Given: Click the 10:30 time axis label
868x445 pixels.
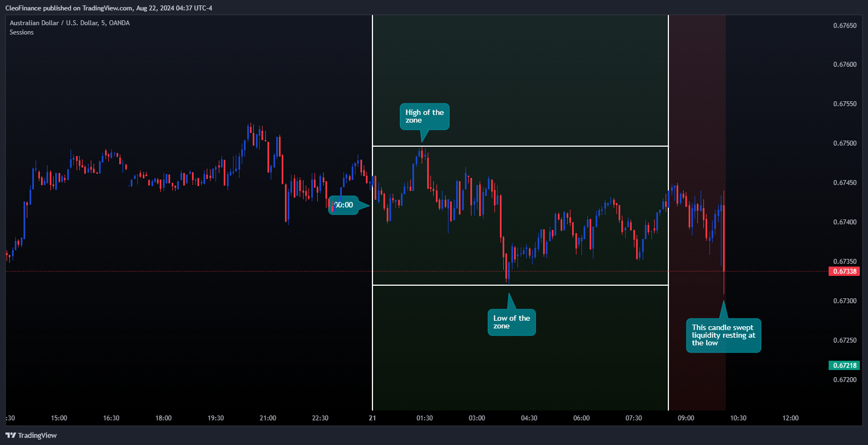Looking at the screenshot, I should [x=738, y=418].
